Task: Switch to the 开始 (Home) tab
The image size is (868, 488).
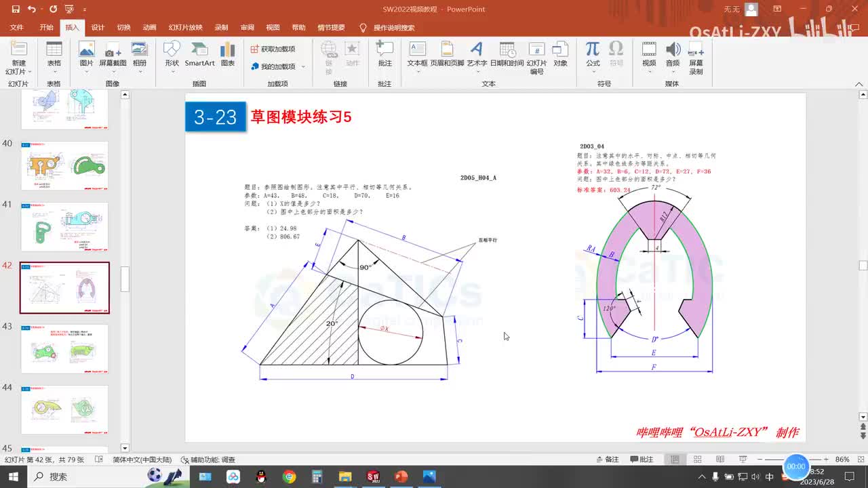Action: coord(46,28)
